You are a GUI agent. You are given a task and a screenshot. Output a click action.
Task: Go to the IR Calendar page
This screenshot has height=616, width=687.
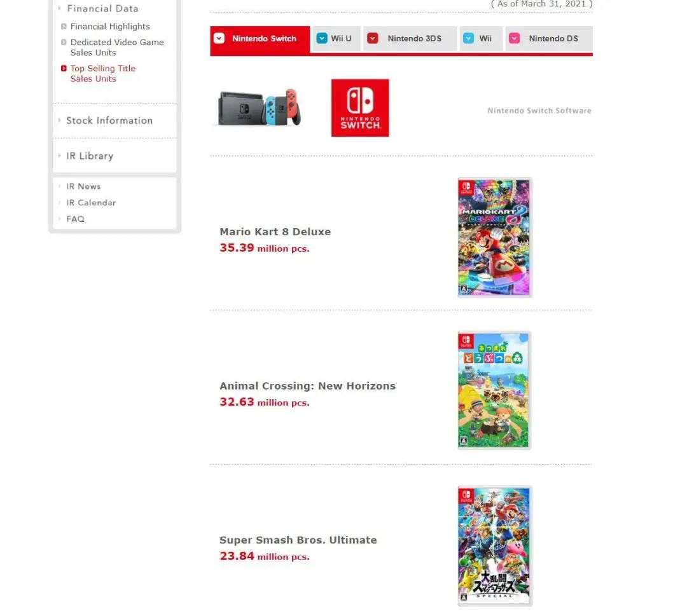pyautogui.click(x=91, y=203)
